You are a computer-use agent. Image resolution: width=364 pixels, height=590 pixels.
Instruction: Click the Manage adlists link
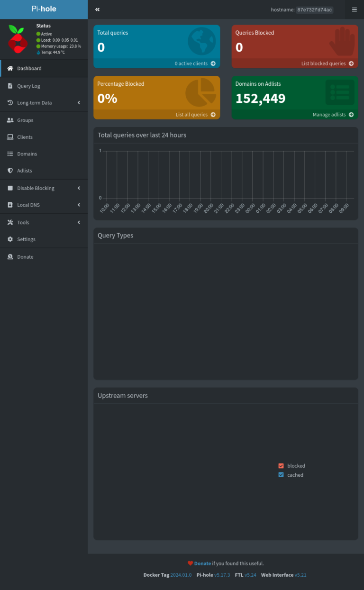coord(333,115)
